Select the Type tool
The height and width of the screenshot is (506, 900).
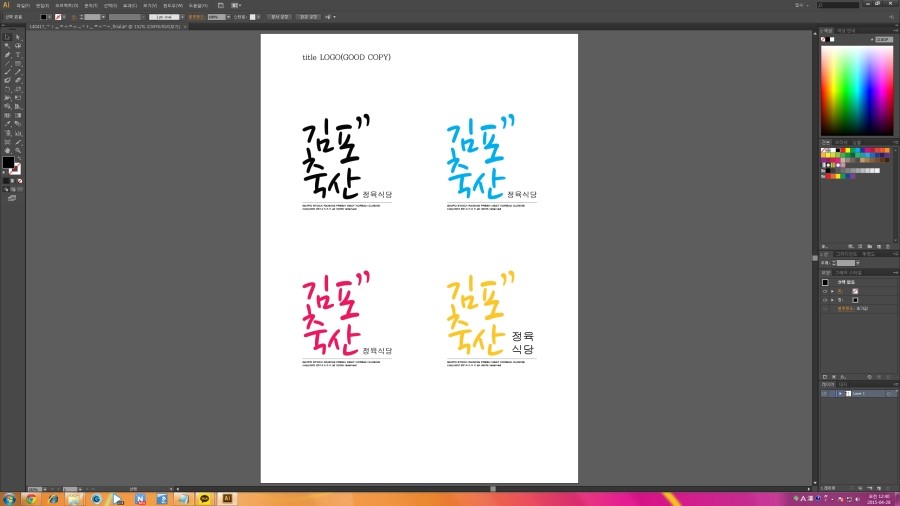18,55
